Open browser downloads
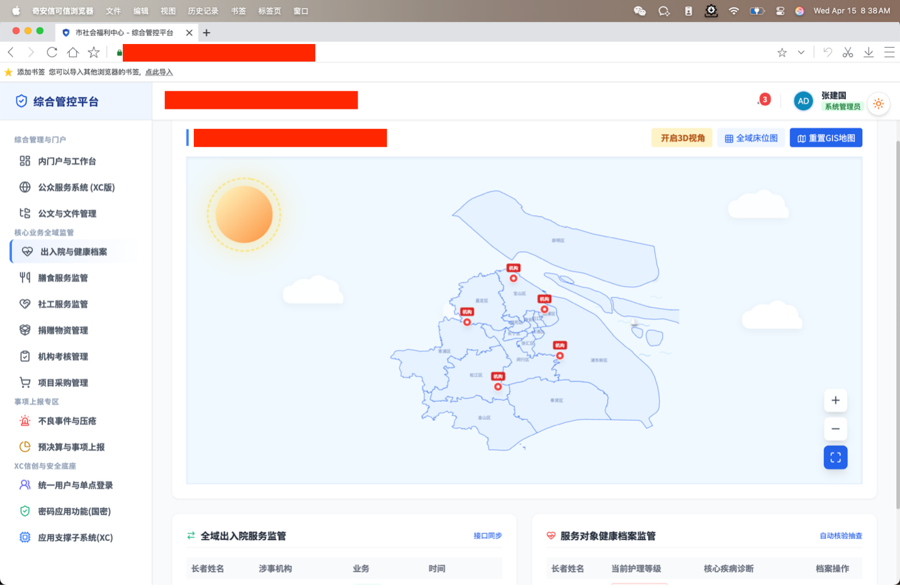Screen dimensions: 900x588 click(869, 53)
